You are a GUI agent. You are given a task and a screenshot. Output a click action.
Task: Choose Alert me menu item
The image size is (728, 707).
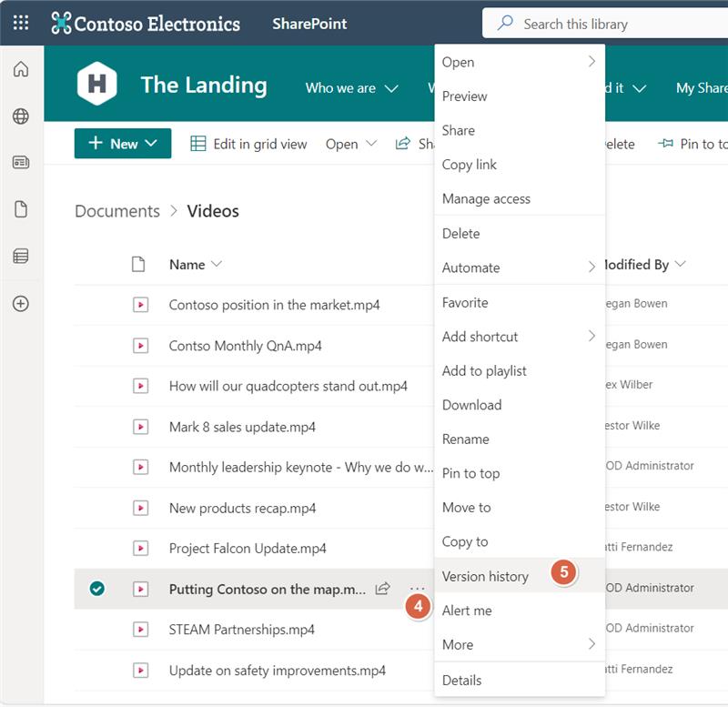520,611
